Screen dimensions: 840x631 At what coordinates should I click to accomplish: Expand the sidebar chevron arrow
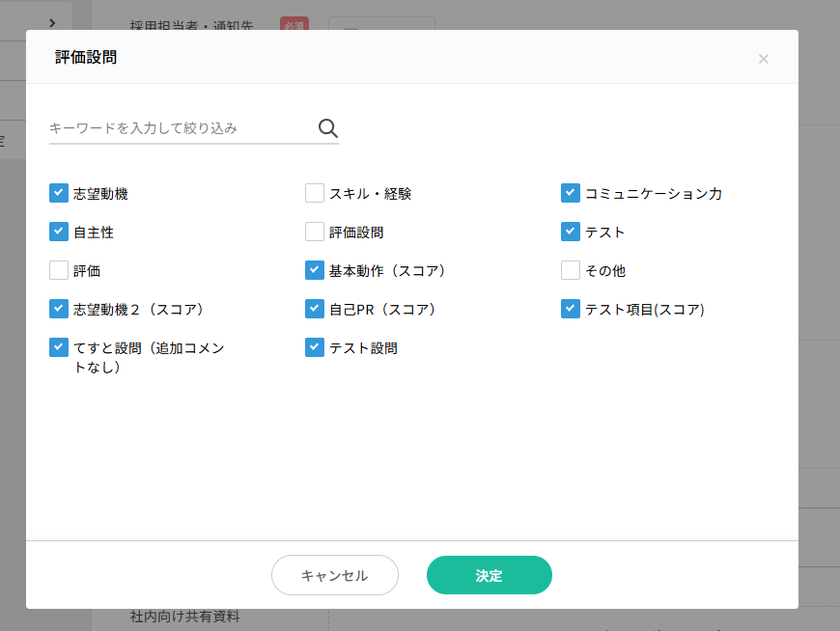point(52,22)
